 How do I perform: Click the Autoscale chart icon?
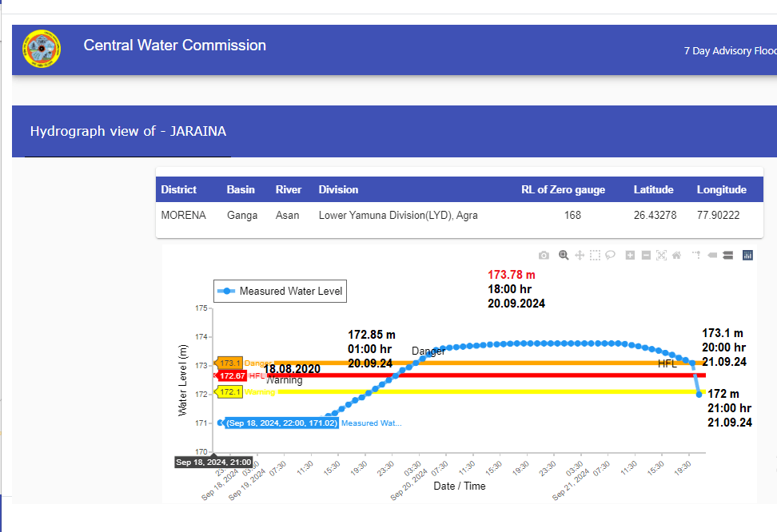pyautogui.click(x=661, y=256)
